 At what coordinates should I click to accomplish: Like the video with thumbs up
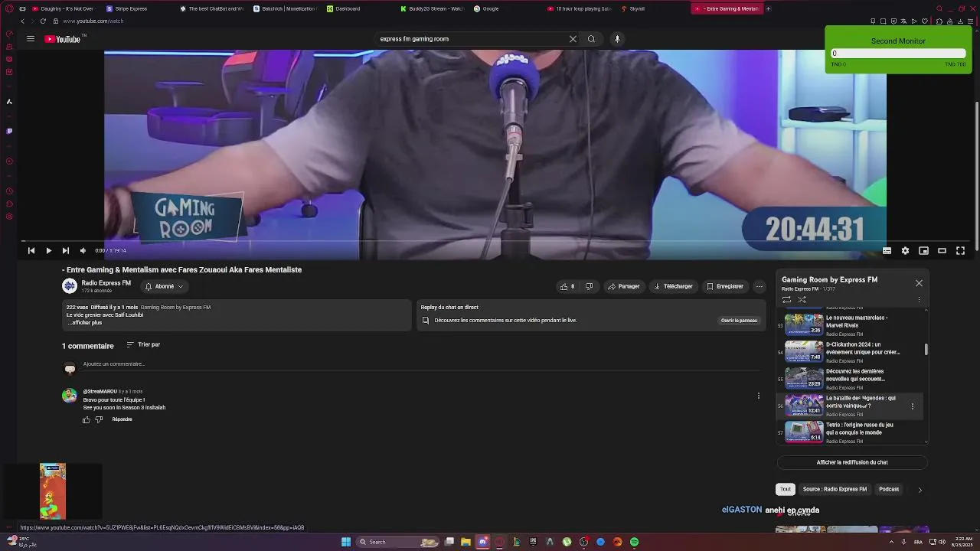click(567, 286)
